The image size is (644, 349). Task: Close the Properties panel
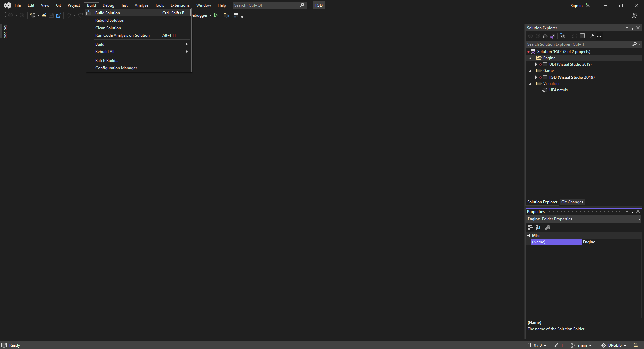638,212
